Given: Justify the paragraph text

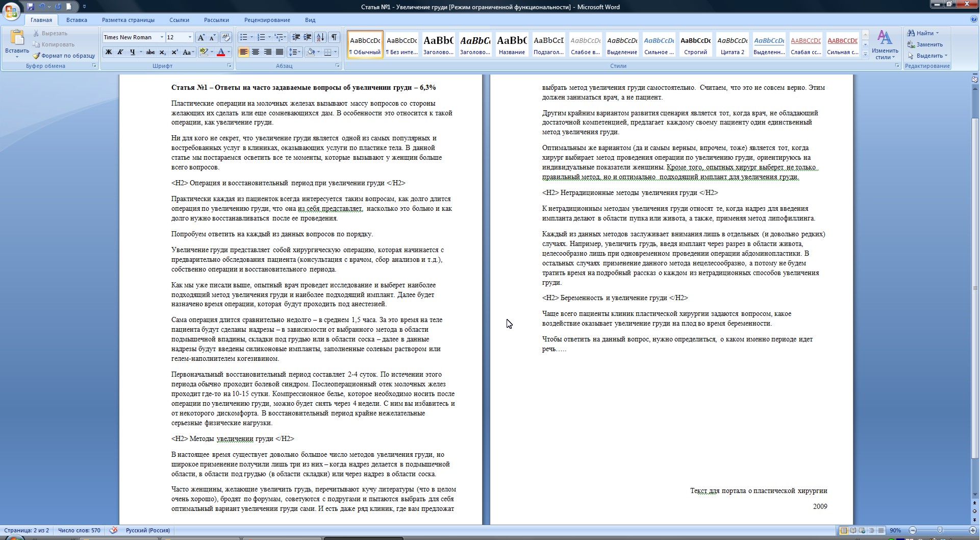Looking at the screenshot, I should click(279, 52).
